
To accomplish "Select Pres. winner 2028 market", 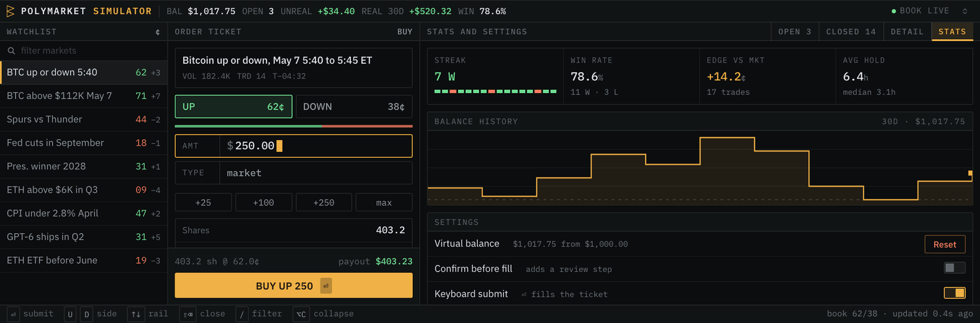I will pos(84,166).
